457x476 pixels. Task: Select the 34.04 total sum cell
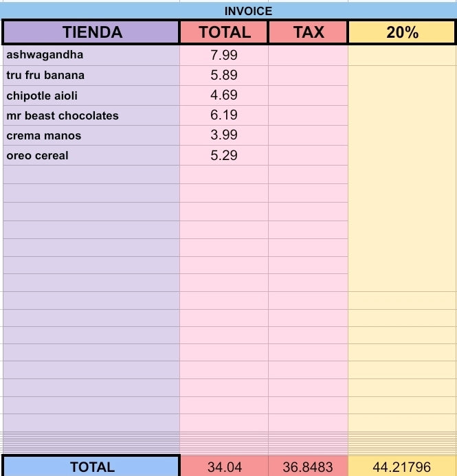225,466
